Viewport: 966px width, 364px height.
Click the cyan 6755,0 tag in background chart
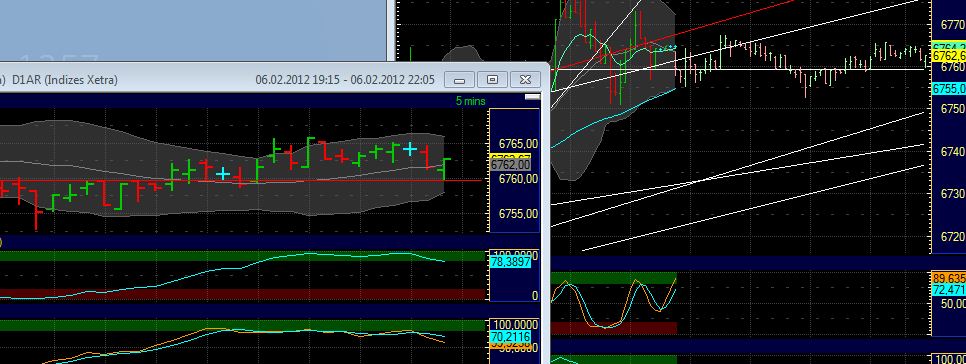949,89
